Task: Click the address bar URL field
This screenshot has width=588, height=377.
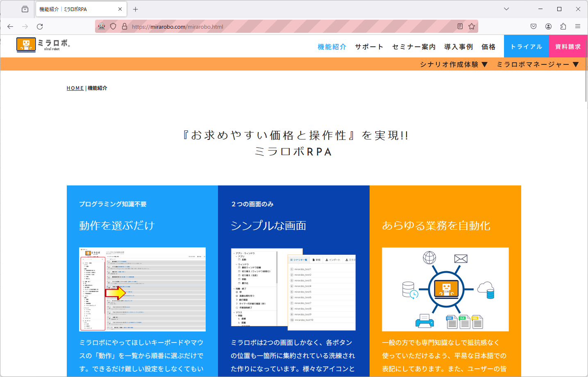Action: [287, 27]
